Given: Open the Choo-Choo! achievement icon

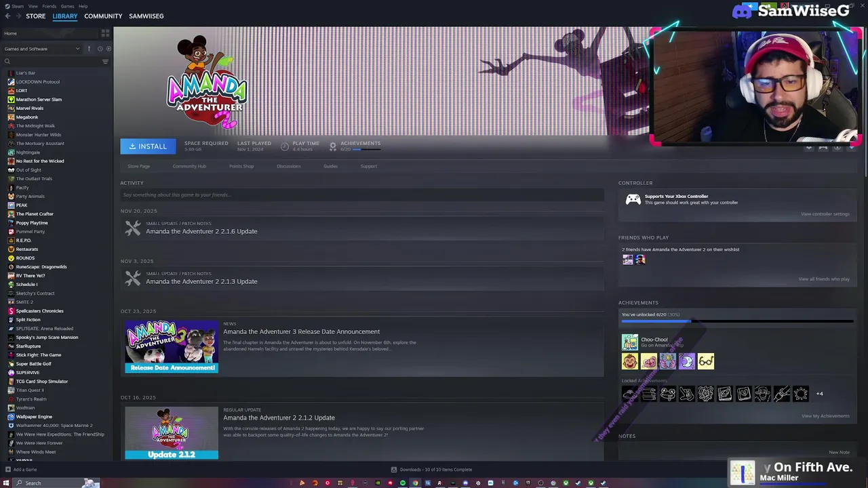Looking at the screenshot, I should [630, 342].
